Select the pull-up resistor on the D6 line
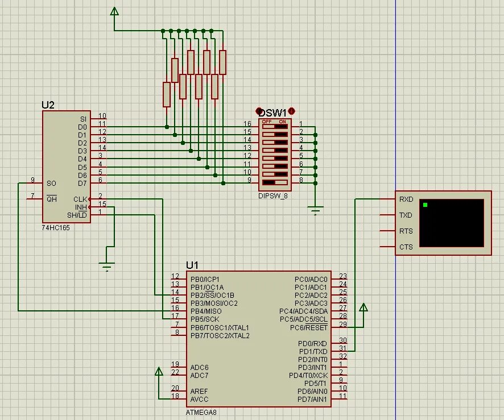The width and height of the screenshot is (504, 420). coord(214,86)
